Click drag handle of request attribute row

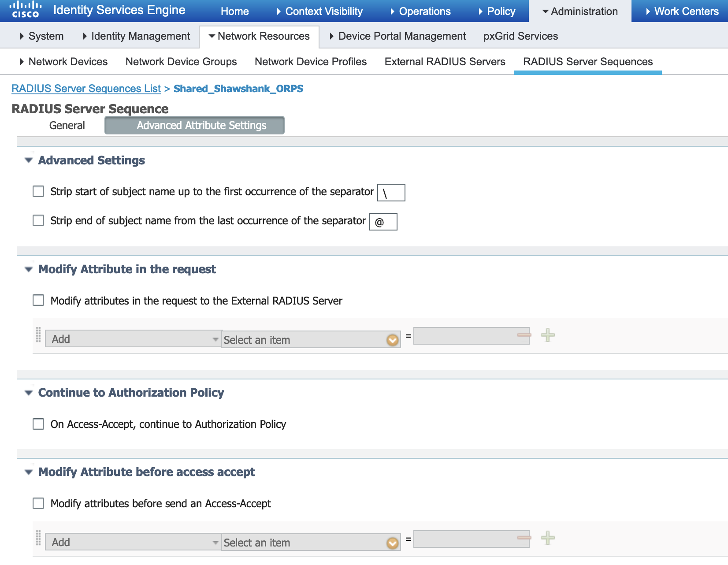[x=38, y=335]
